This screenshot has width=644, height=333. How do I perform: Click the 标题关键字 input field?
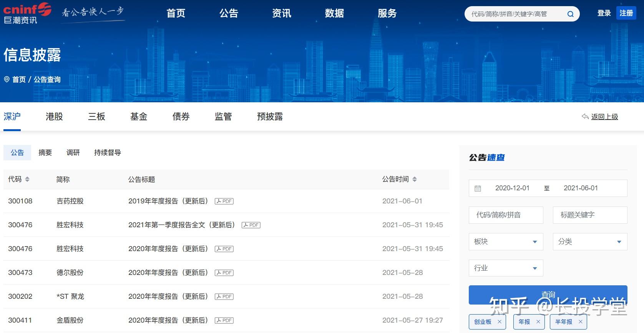tap(590, 215)
